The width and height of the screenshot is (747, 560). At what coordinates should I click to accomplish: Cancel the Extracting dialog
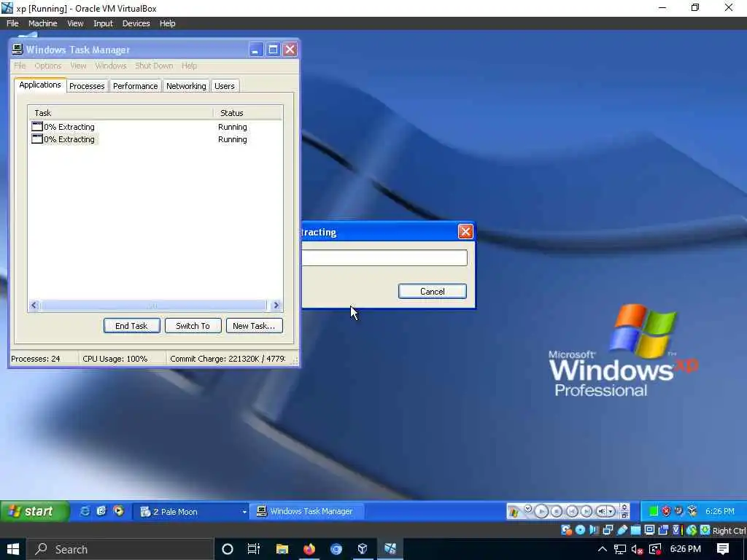click(x=432, y=292)
